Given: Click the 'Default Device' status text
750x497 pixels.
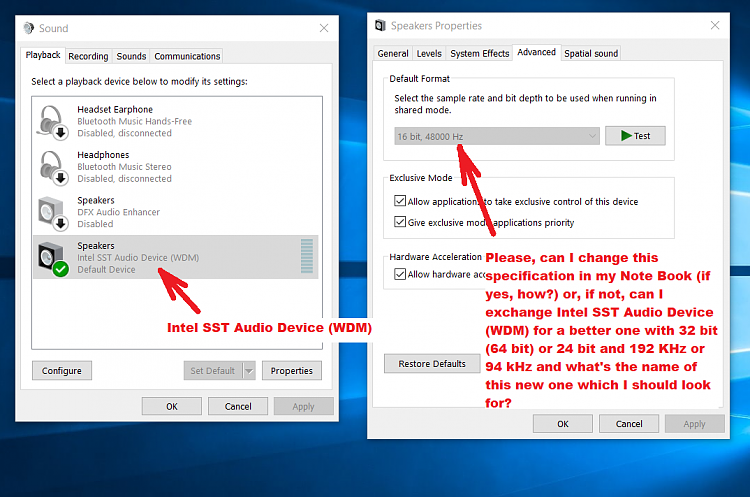Looking at the screenshot, I should 106,269.
